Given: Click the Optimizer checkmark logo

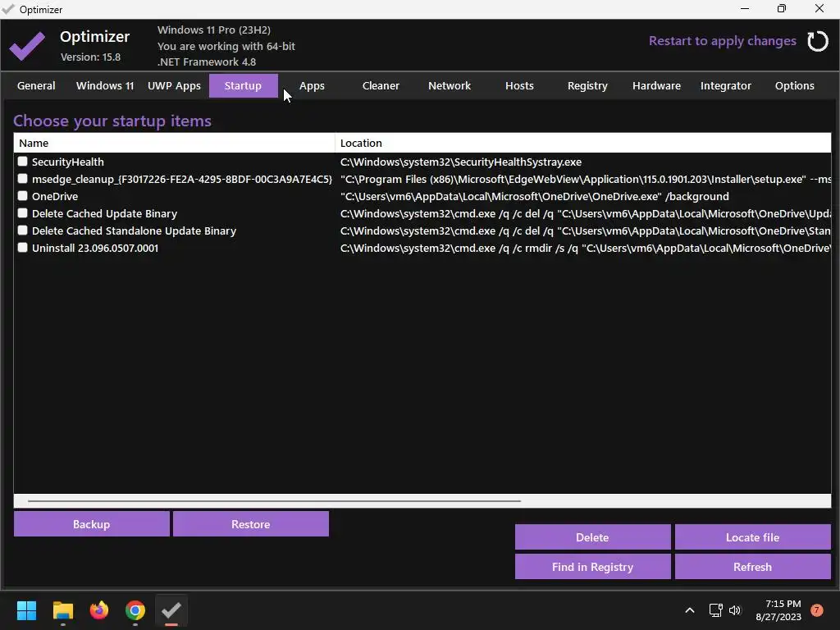Looking at the screenshot, I should click(x=27, y=46).
